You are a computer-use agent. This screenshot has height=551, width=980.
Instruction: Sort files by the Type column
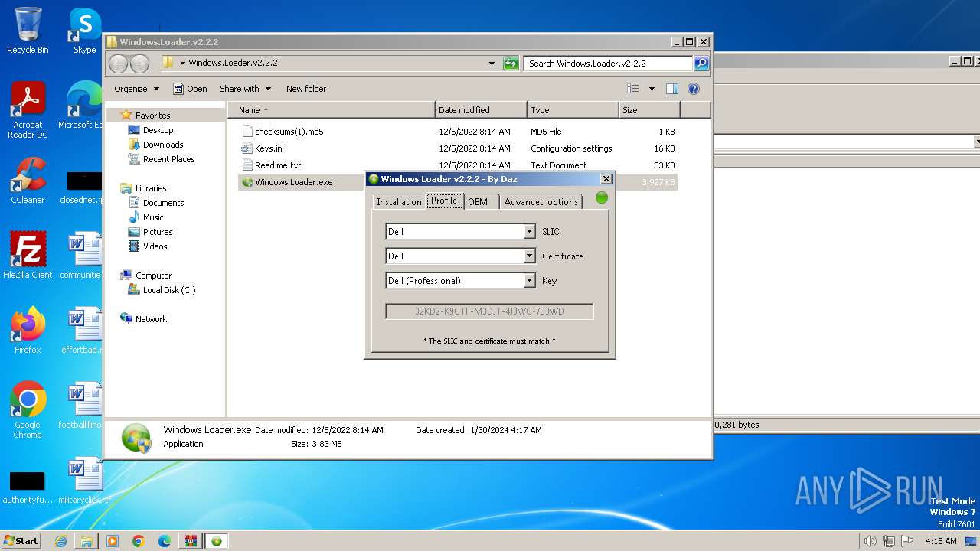[x=573, y=110]
